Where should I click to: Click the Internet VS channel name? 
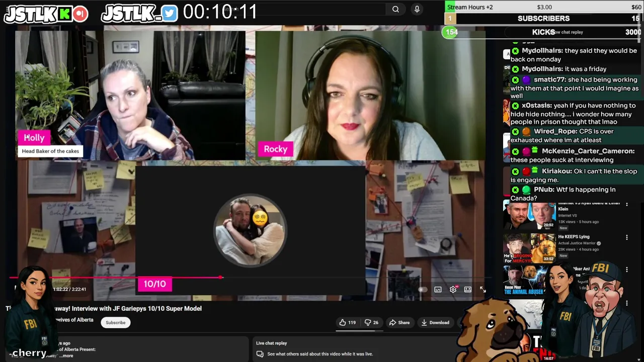pyautogui.click(x=568, y=215)
